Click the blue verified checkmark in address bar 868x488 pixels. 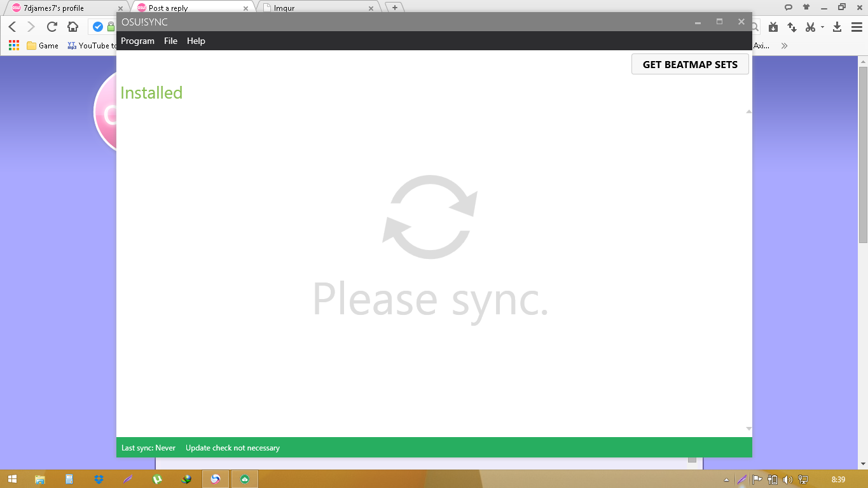98,27
